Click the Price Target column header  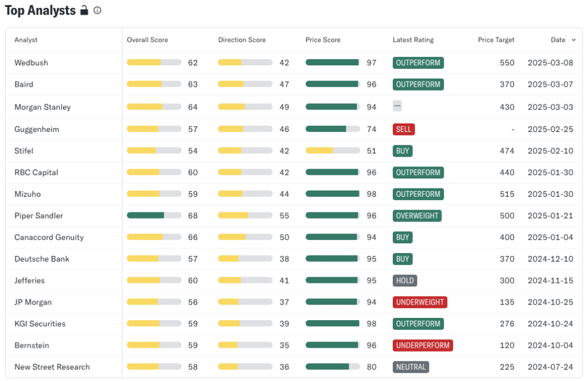tap(496, 40)
